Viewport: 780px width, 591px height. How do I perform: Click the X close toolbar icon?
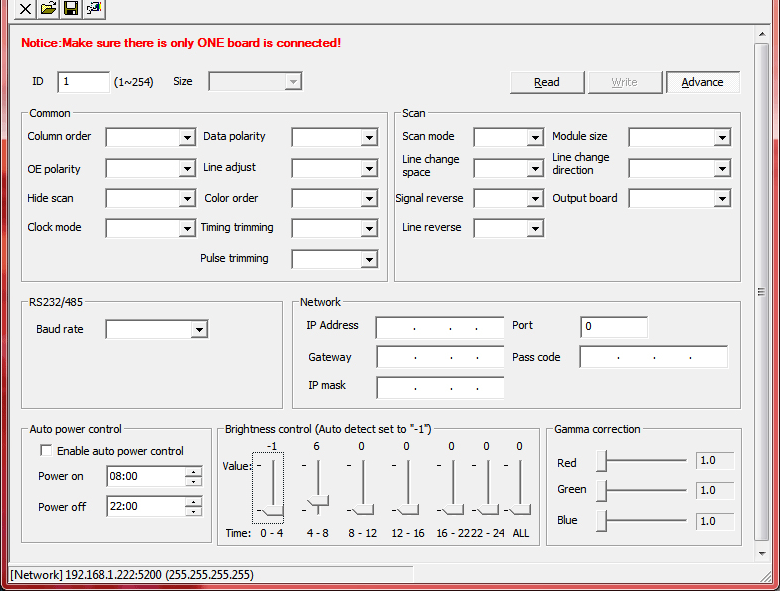(25, 9)
